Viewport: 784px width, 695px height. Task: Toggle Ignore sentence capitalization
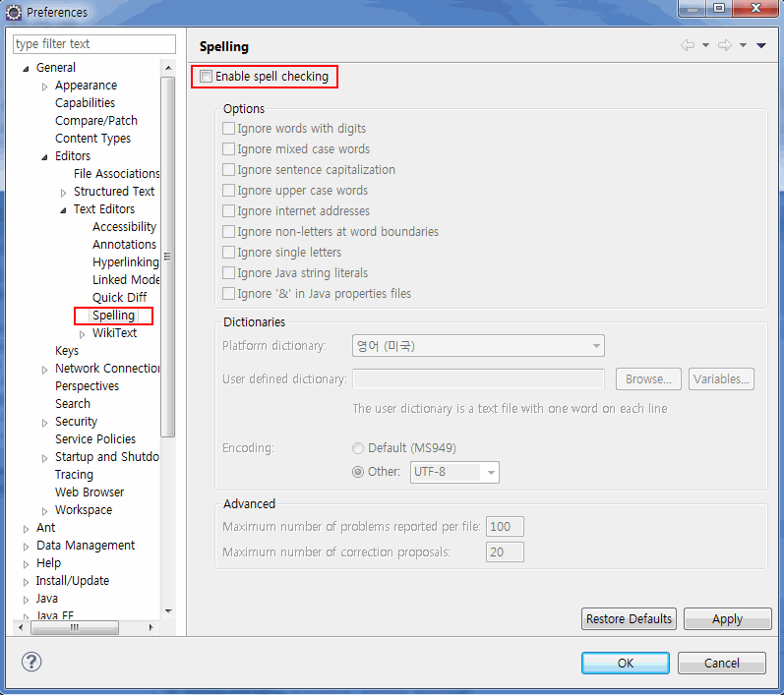[x=228, y=170]
